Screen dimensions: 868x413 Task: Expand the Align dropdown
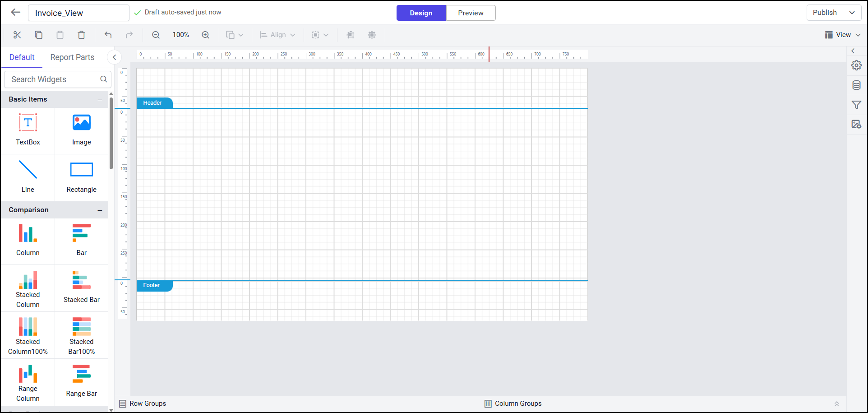point(277,35)
